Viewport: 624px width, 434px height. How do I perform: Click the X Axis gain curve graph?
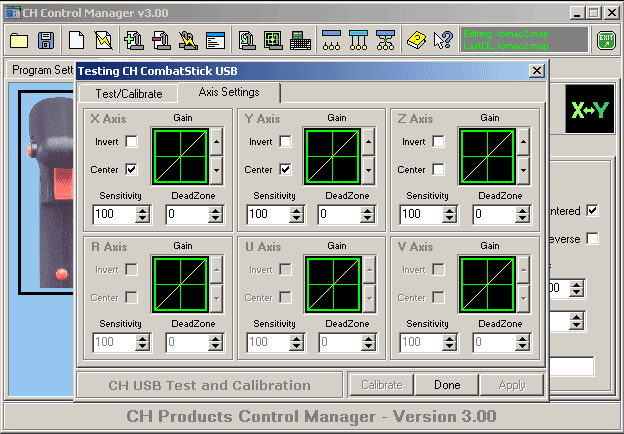click(x=180, y=156)
